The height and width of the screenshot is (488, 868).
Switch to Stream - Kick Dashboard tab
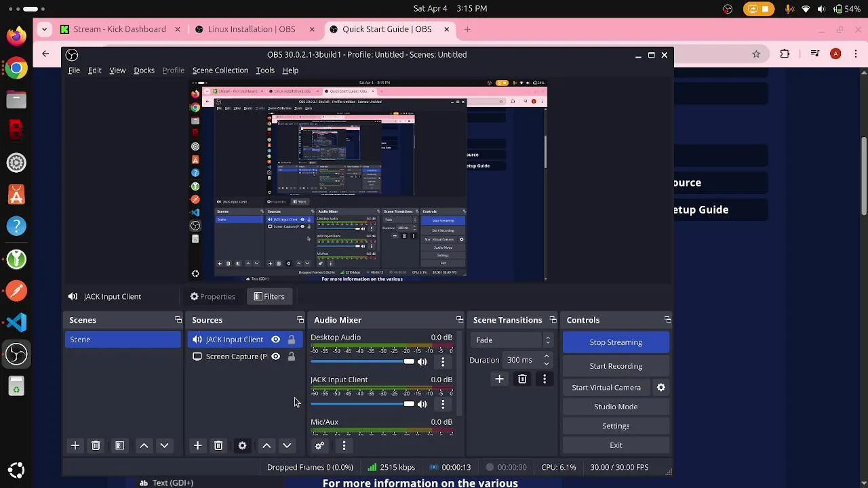tap(120, 29)
